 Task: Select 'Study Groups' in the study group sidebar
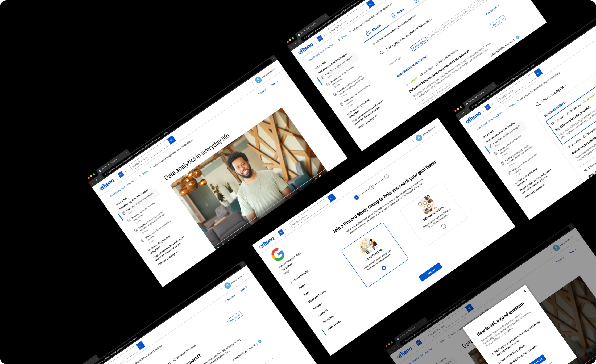[x=334, y=325]
